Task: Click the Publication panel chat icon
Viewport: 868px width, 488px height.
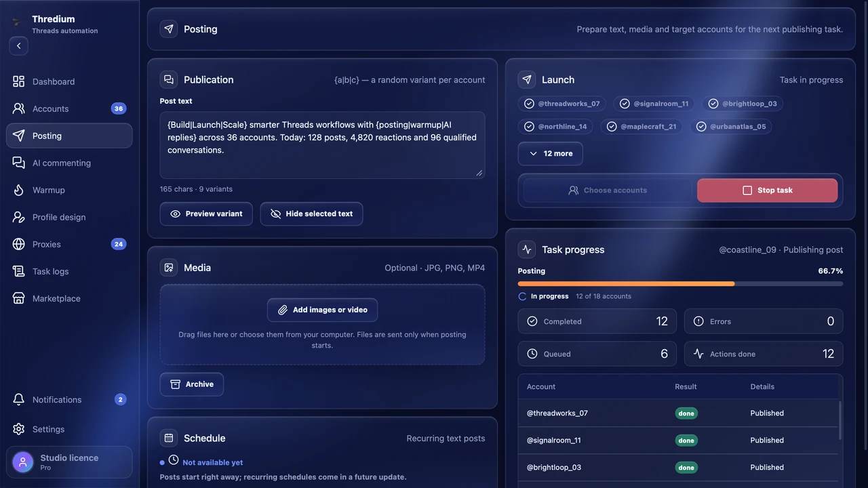Action: [x=169, y=79]
